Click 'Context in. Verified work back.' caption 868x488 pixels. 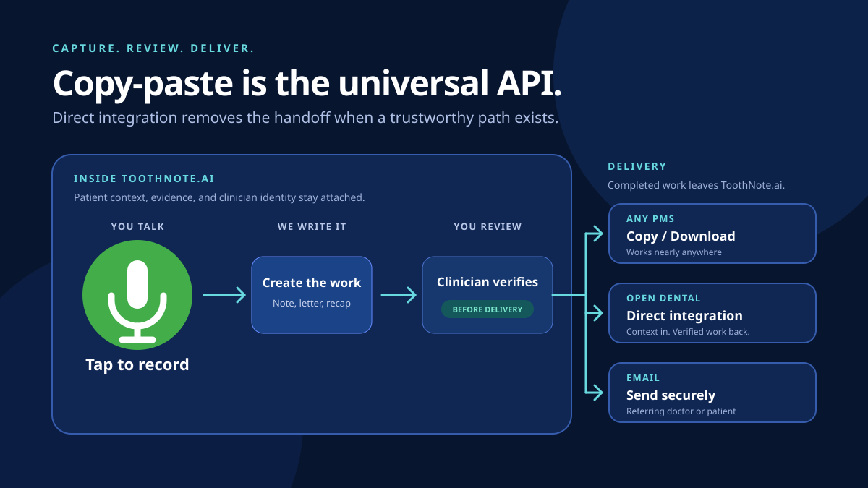point(688,332)
